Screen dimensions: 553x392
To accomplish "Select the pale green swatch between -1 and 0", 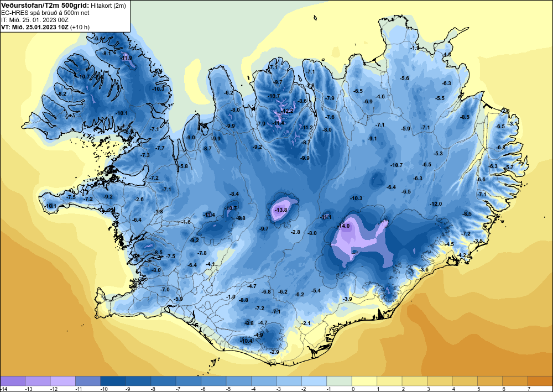I will point(340,381).
